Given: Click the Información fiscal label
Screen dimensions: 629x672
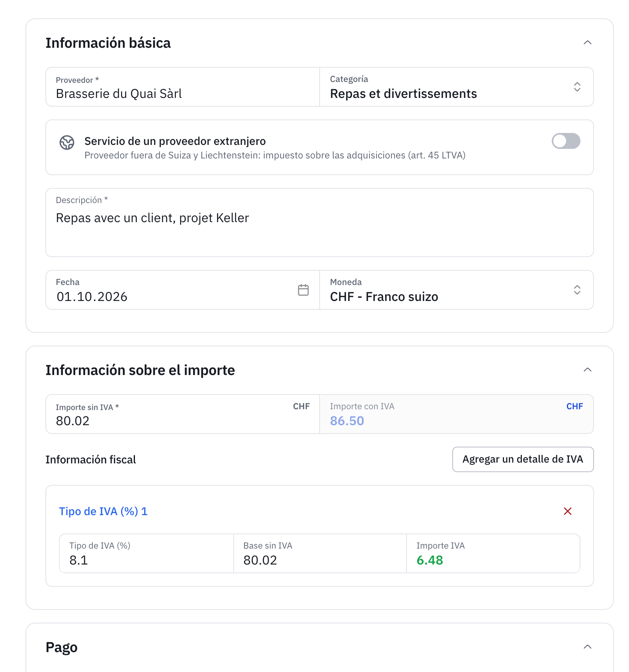Looking at the screenshot, I should [x=91, y=459].
